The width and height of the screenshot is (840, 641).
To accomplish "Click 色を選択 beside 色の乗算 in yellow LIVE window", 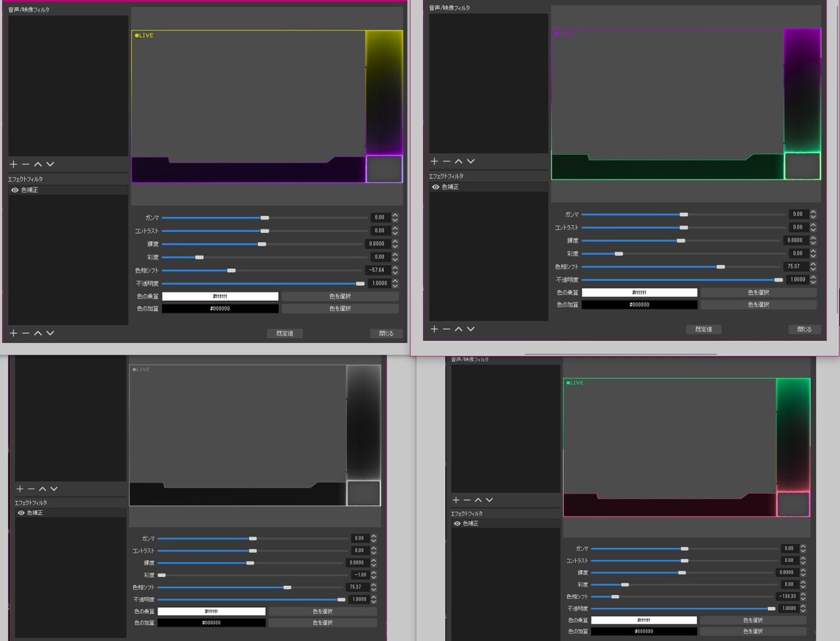I will click(x=340, y=296).
